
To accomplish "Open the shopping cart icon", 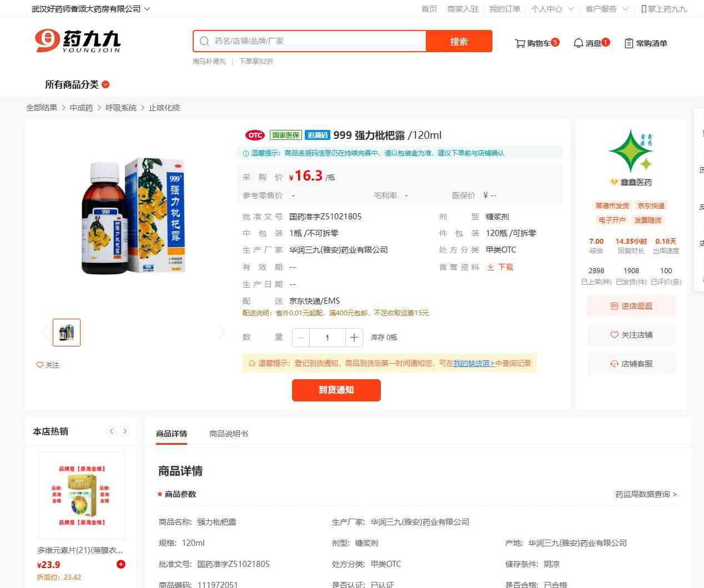I will (520, 43).
